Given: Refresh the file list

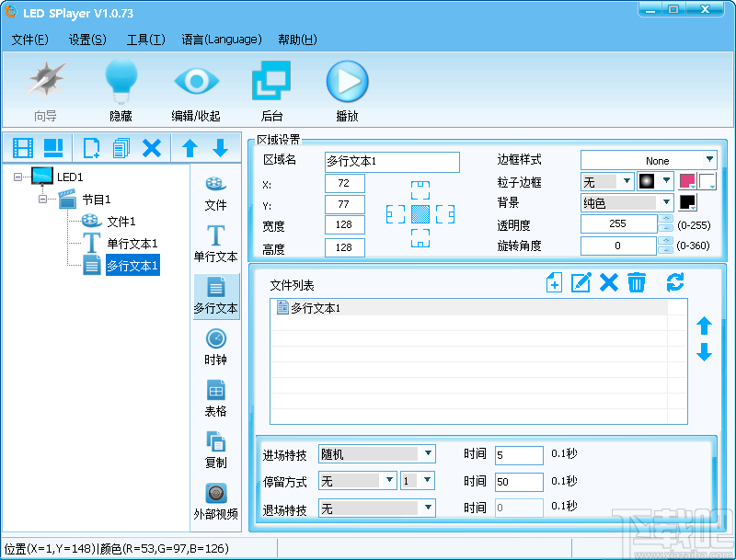Looking at the screenshot, I should point(676,283).
